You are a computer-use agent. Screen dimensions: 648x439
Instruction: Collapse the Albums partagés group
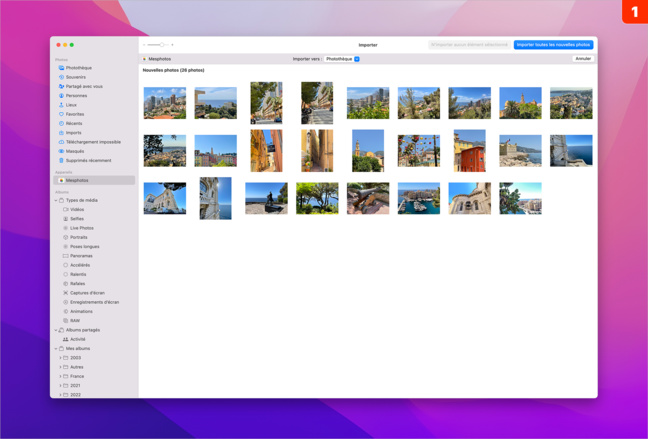[56, 330]
